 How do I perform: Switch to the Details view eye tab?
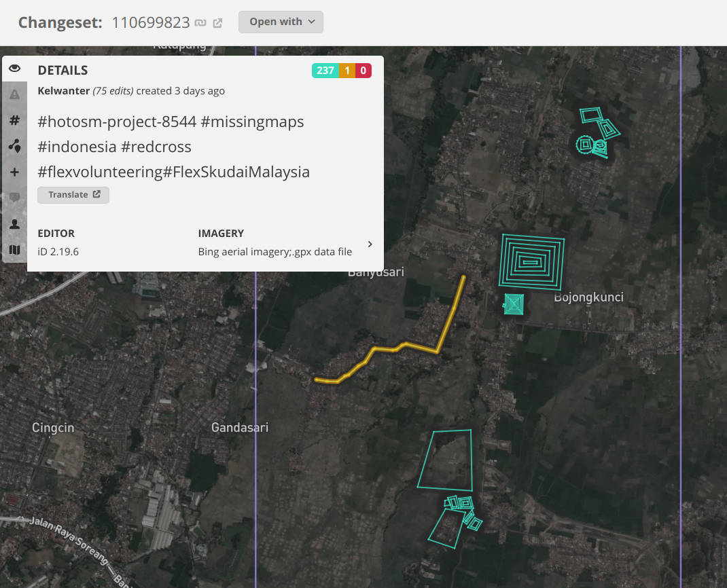point(14,69)
